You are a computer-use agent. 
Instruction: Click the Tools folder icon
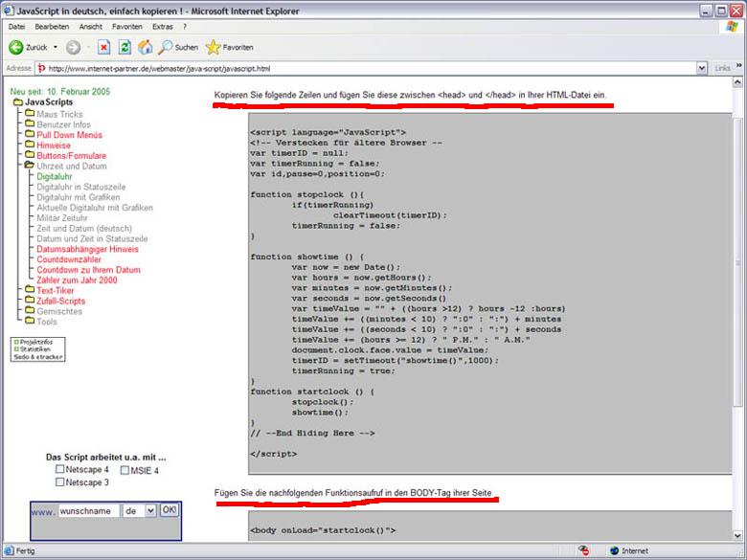30,321
